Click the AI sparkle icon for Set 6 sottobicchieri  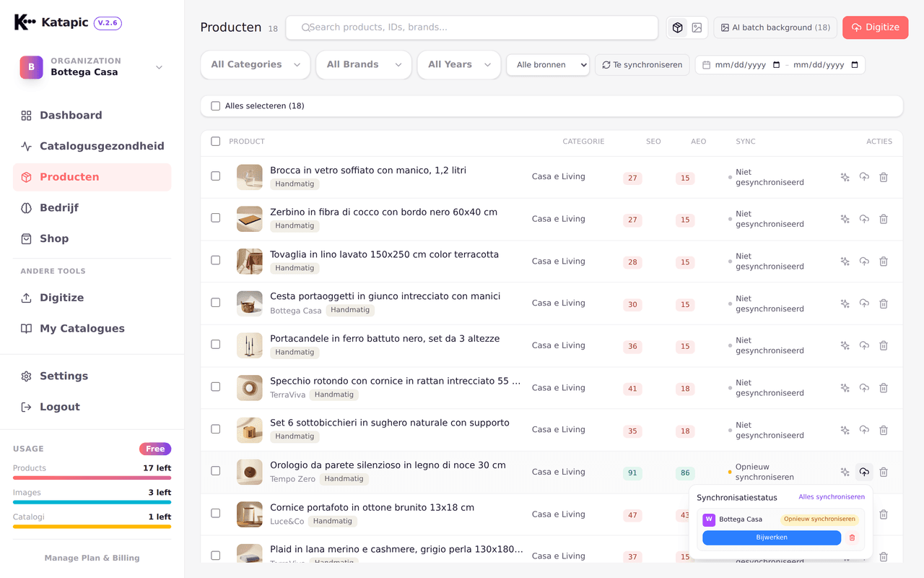(845, 430)
